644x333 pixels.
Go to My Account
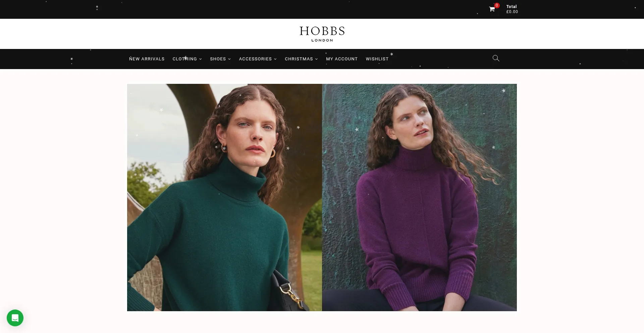pos(342,59)
